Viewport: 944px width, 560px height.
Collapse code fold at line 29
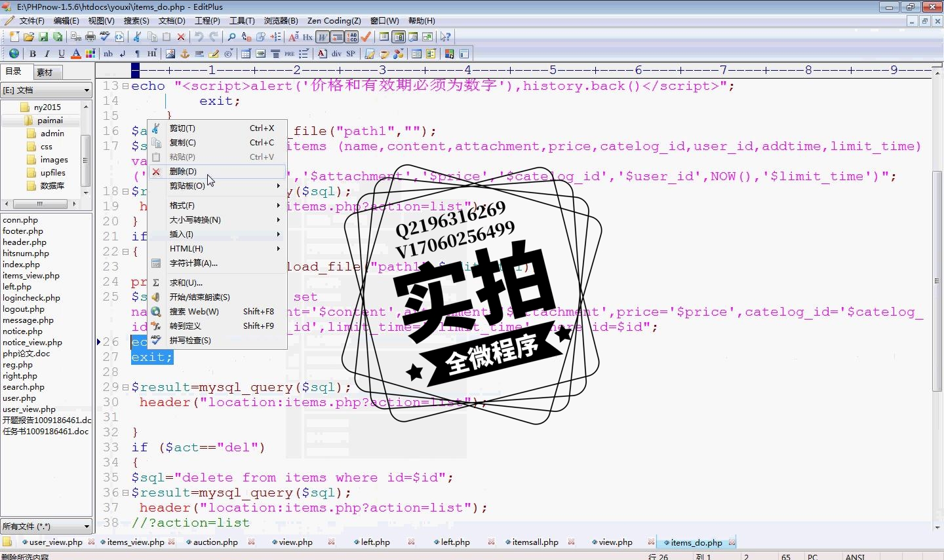coord(125,387)
